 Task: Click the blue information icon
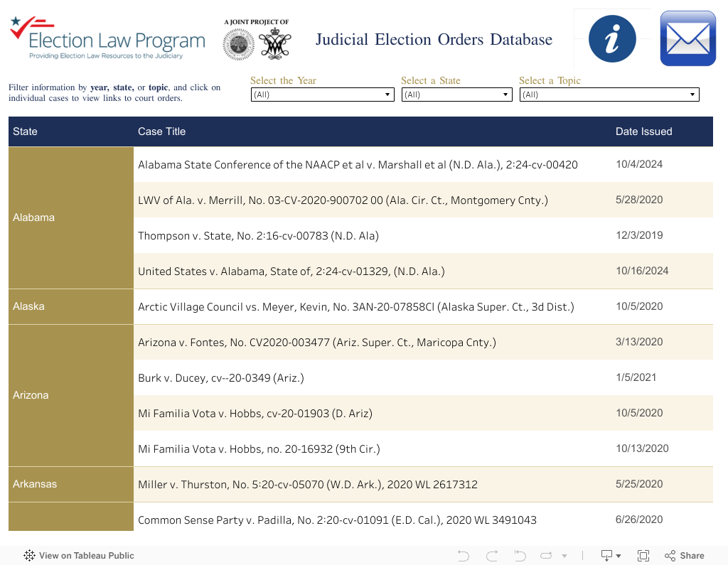[611, 38]
